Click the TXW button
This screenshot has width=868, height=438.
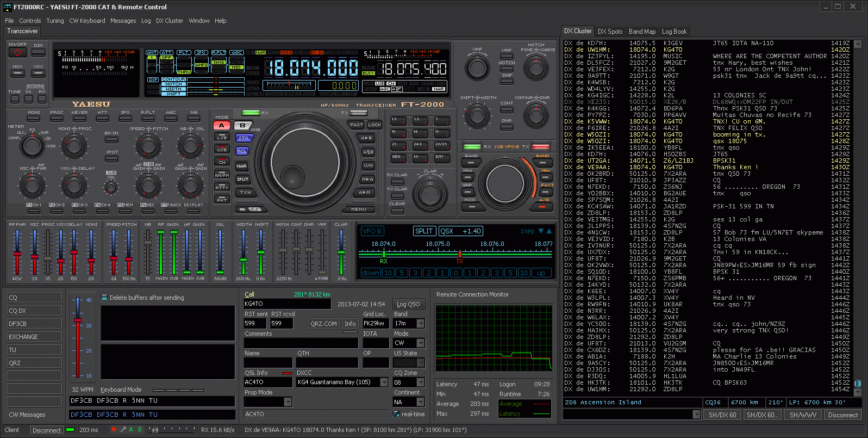[245, 192]
